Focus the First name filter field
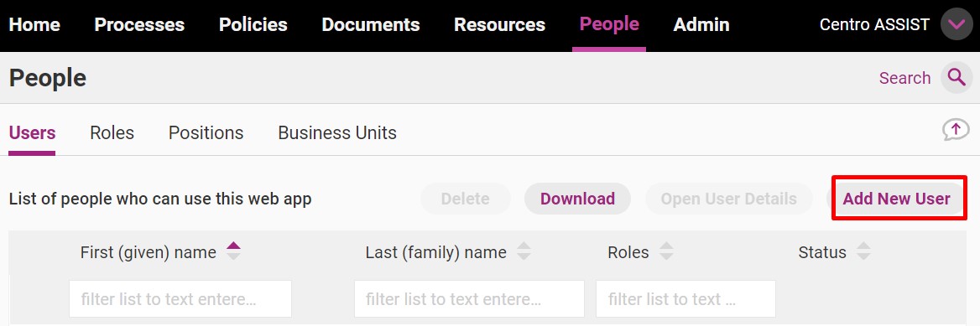 pyautogui.click(x=180, y=298)
